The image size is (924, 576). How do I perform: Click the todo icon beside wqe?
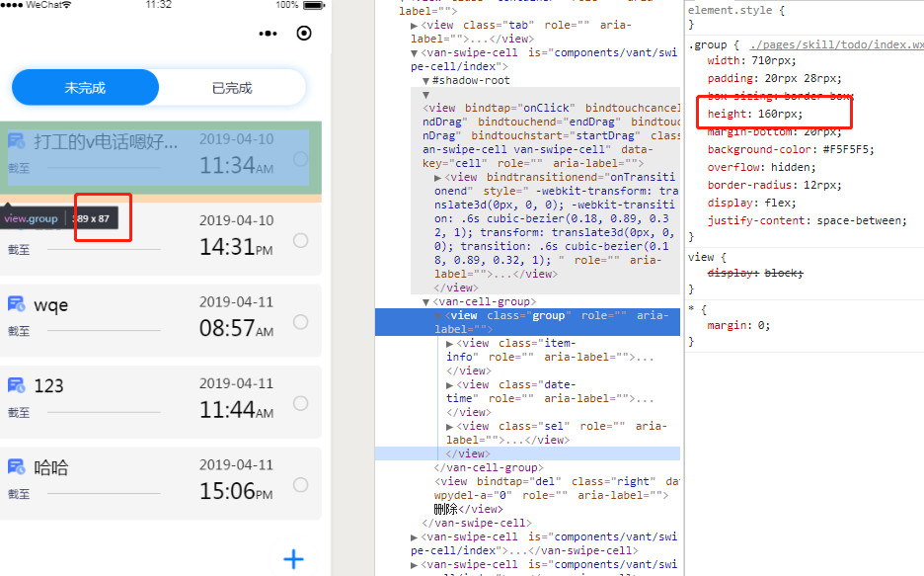pyautogui.click(x=17, y=303)
